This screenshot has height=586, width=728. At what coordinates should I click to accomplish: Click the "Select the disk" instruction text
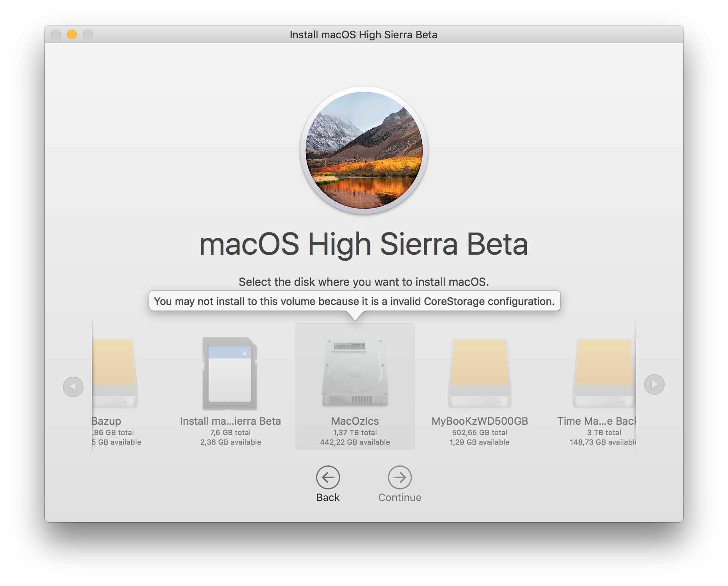pos(364,282)
